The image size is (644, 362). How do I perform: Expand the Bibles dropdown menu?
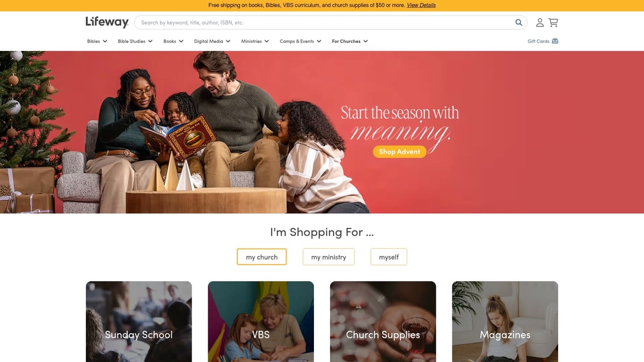pos(97,41)
